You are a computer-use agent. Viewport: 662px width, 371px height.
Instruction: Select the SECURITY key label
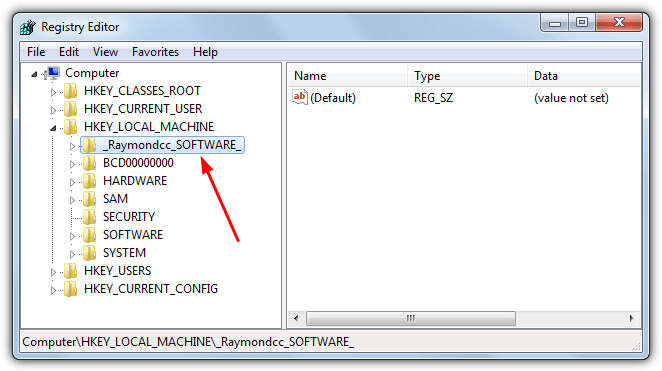tap(129, 217)
